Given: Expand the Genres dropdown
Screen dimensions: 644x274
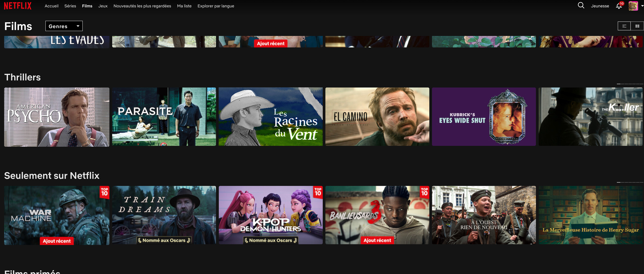Looking at the screenshot, I should coord(64,26).
